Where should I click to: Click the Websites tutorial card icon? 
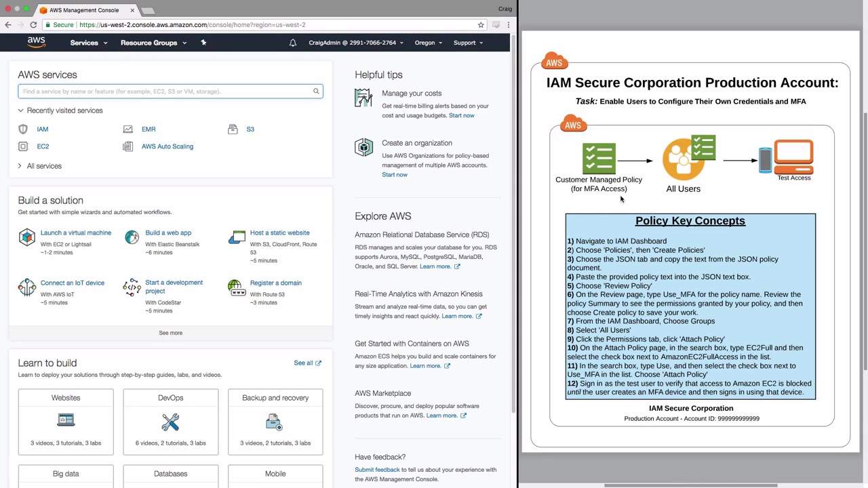click(66, 420)
